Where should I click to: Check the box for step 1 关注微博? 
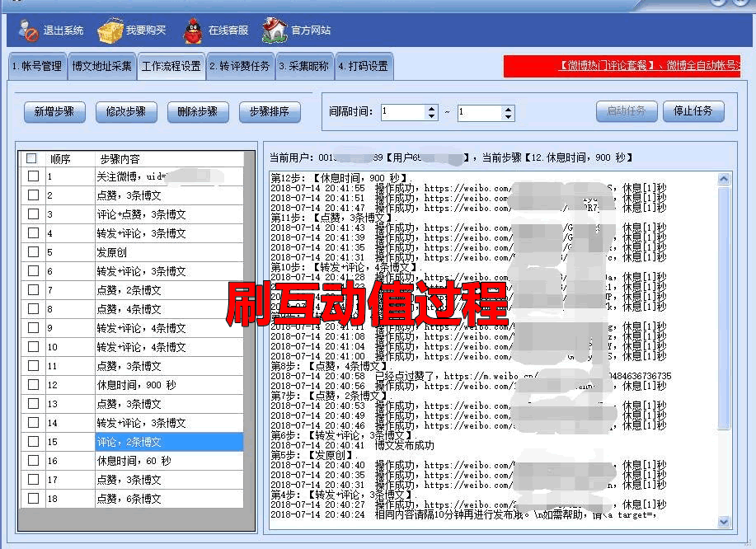tap(33, 176)
